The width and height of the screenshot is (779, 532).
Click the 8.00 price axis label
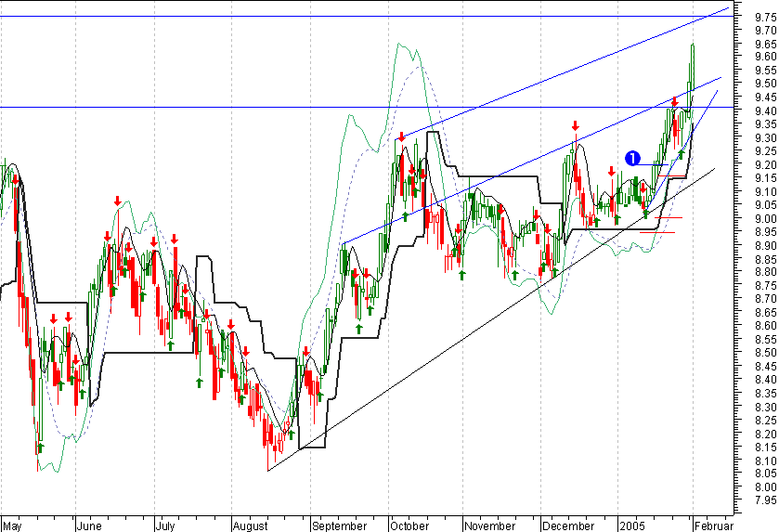coord(766,487)
